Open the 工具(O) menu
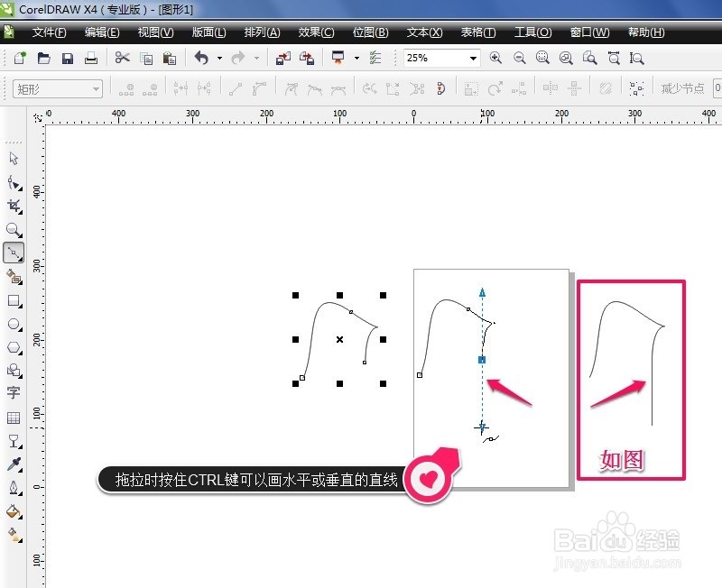 pyautogui.click(x=532, y=32)
